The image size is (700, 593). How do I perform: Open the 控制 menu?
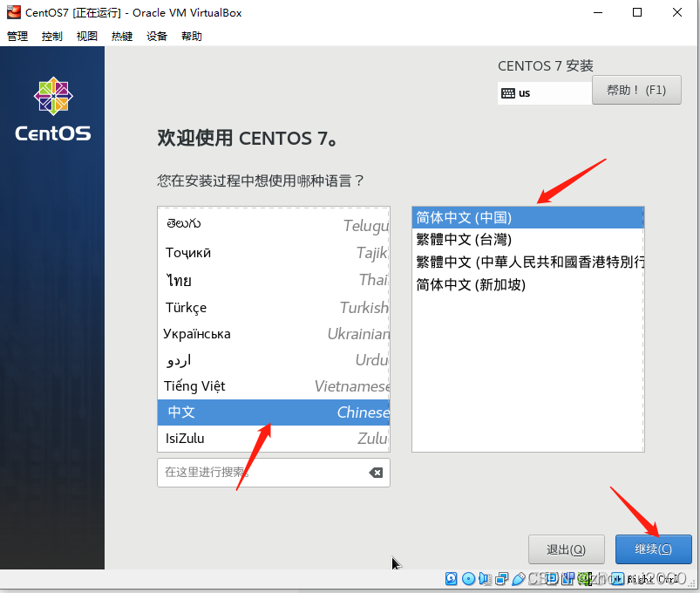pyautogui.click(x=51, y=36)
